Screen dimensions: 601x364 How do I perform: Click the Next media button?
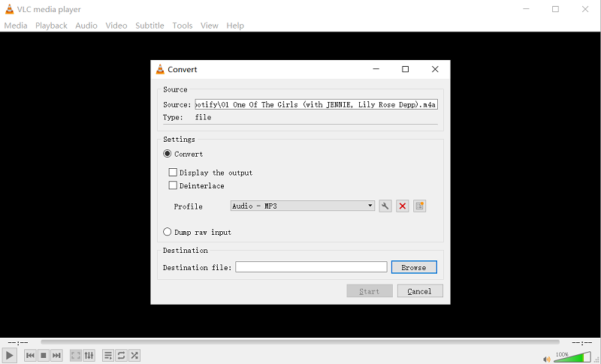[x=56, y=356]
